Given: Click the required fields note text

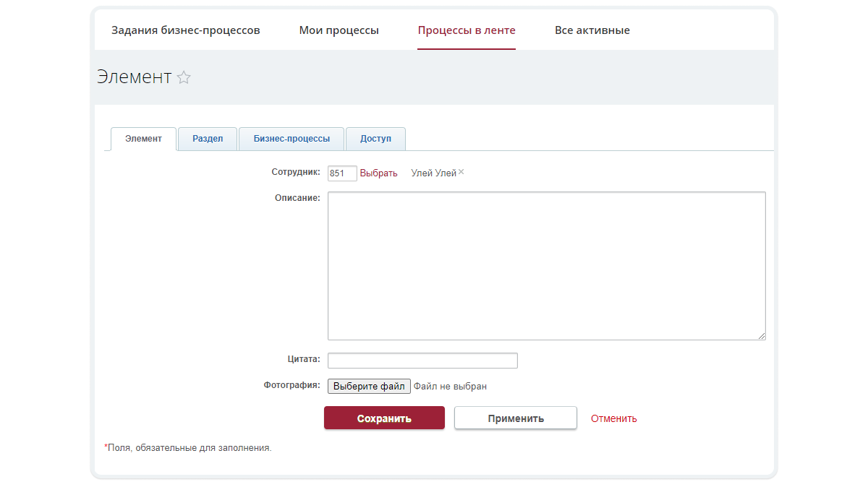Looking at the screenshot, I should (x=188, y=448).
